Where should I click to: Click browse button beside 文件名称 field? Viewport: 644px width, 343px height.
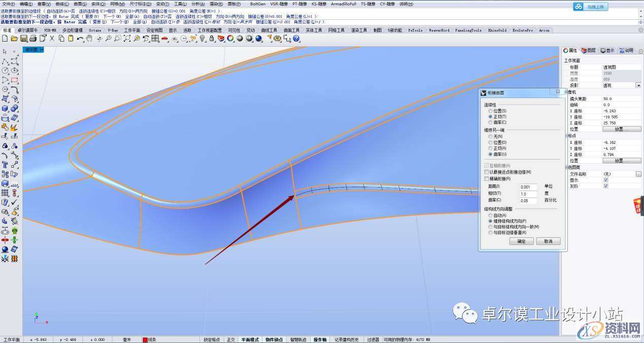click(638, 174)
